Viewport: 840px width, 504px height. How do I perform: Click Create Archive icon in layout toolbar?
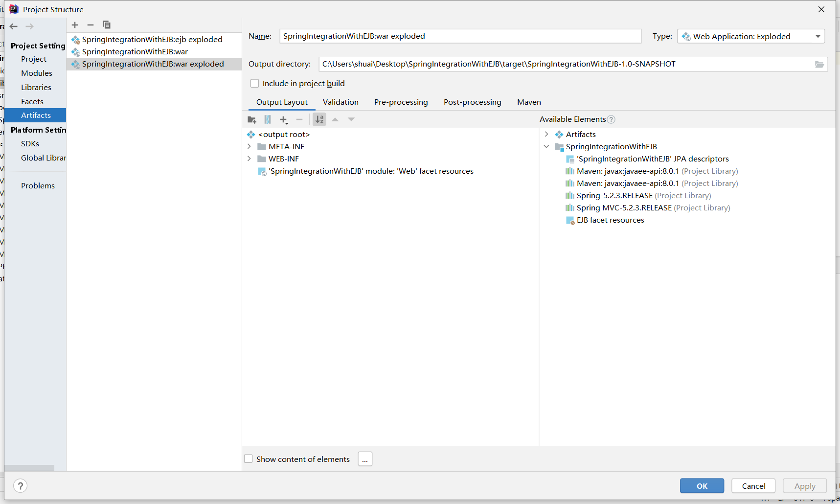click(268, 119)
